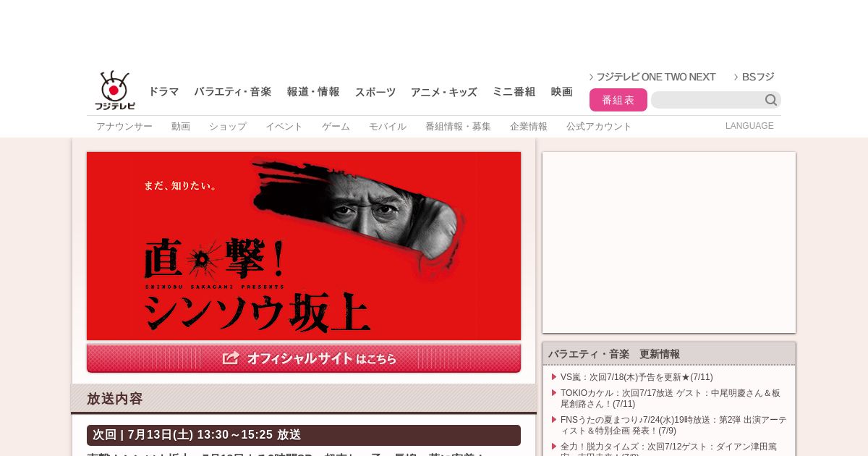Click the Fuji TV logo icon
868x456 pixels.
pyautogui.click(x=115, y=90)
